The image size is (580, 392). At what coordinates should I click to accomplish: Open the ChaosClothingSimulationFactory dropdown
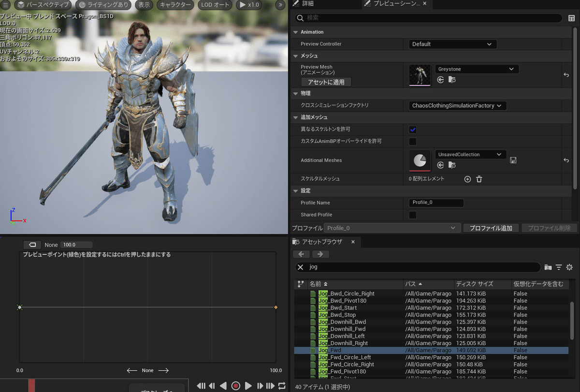[458, 105]
